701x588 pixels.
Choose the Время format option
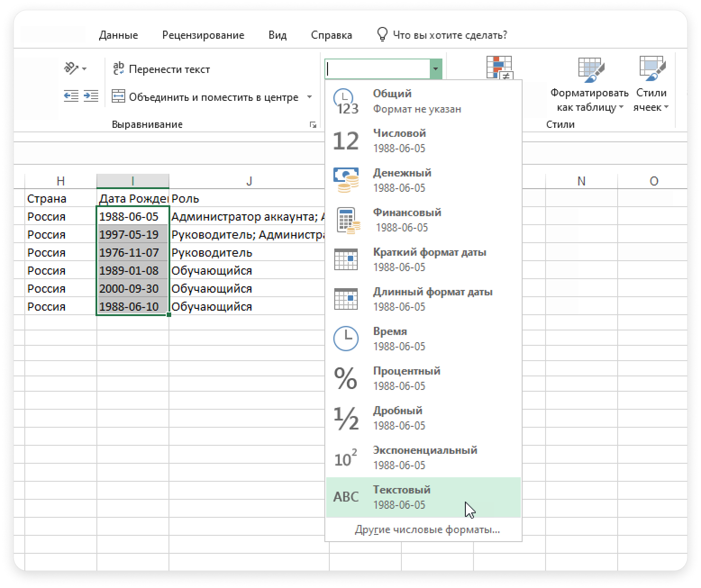(x=423, y=339)
